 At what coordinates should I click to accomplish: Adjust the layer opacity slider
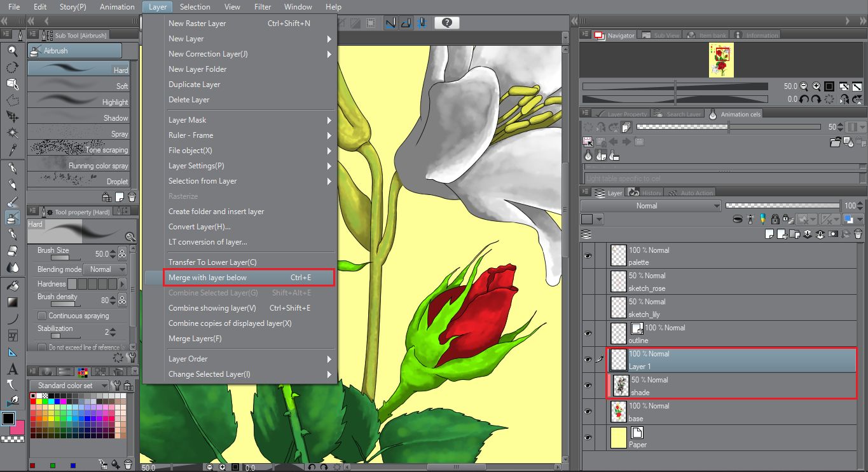click(x=783, y=206)
